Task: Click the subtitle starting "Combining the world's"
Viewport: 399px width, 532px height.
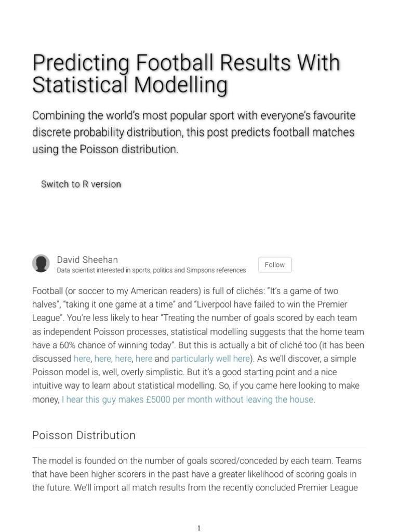Action: [x=193, y=132]
